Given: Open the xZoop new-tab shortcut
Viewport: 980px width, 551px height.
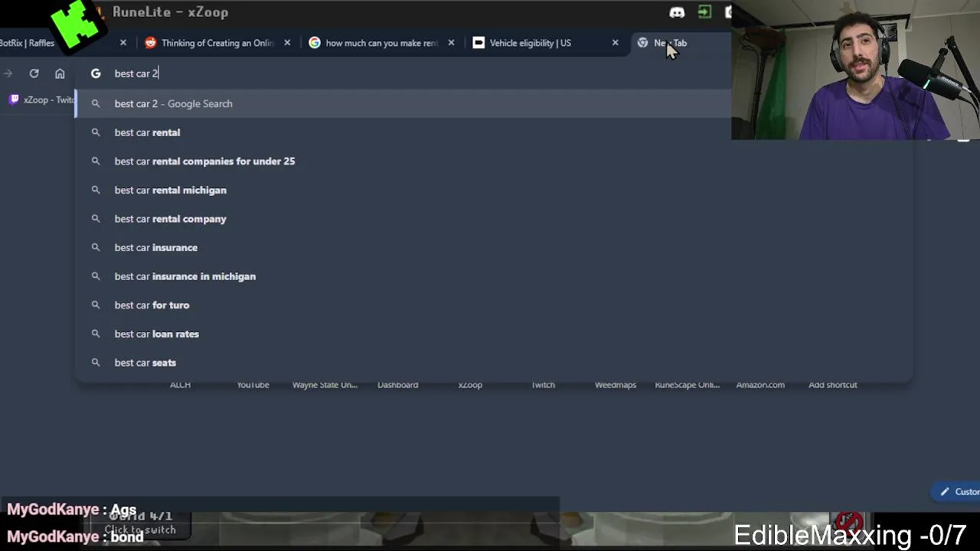Looking at the screenshot, I should click(x=470, y=385).
